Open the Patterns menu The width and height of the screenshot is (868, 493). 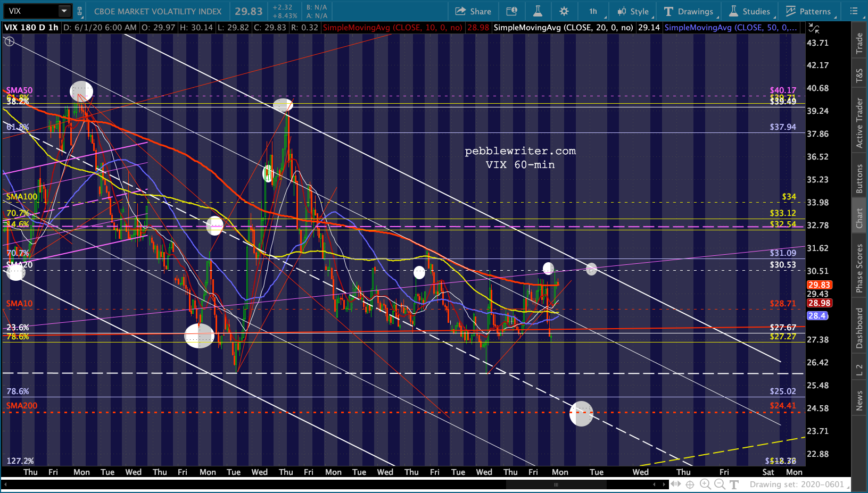[x=808, y=11]
